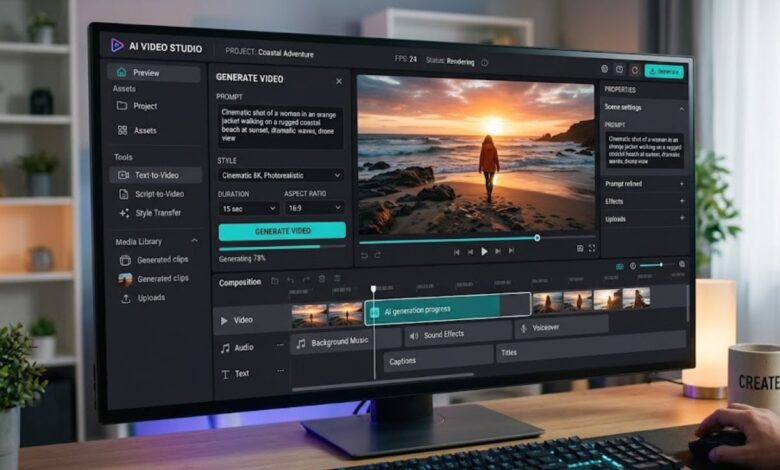The image size is (780, 470).
Task: Click the info icon next to Status Rendering
Action: [485, 63]
